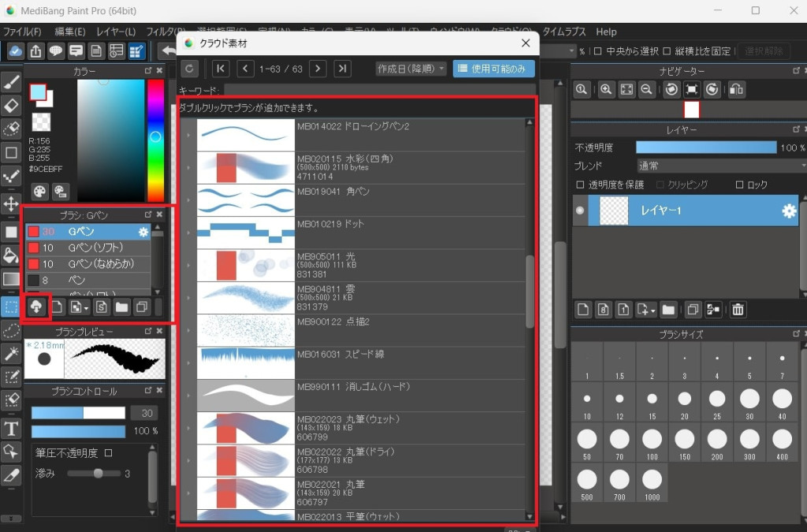Open dropdown arrow beside new layer type icon

pyautogui.click(x=653, y=311)
